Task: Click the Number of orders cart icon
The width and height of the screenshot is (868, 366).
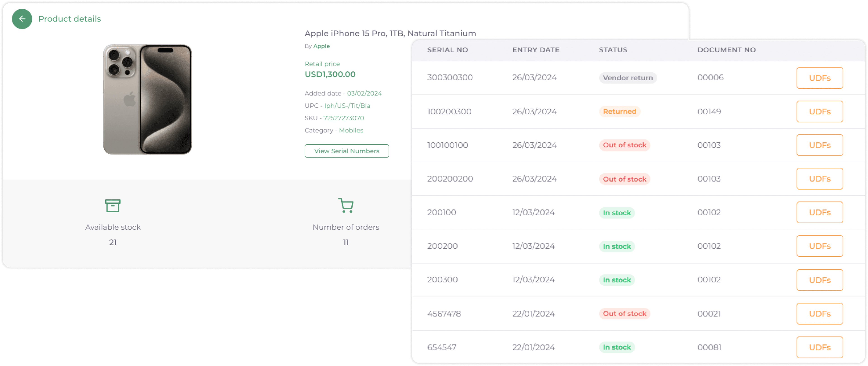Action: [x=346, y=206]
